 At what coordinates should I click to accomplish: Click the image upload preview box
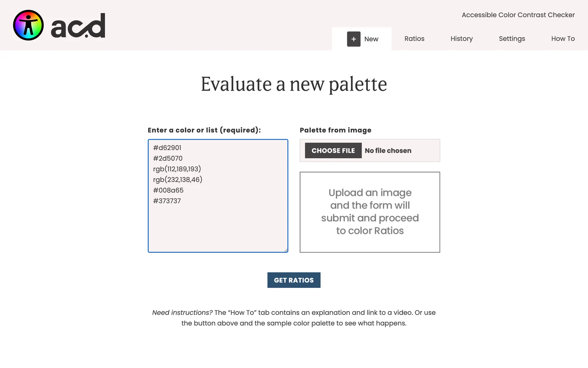coord(370,212)
